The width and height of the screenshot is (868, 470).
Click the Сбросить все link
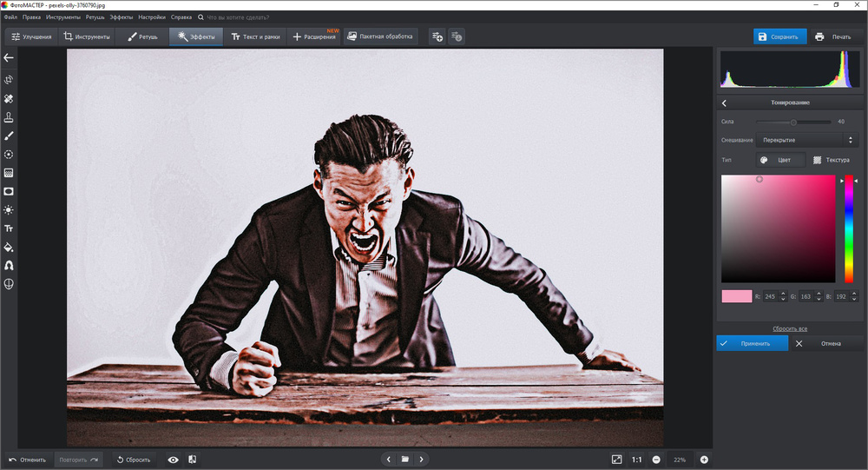[x=790, y=328]
